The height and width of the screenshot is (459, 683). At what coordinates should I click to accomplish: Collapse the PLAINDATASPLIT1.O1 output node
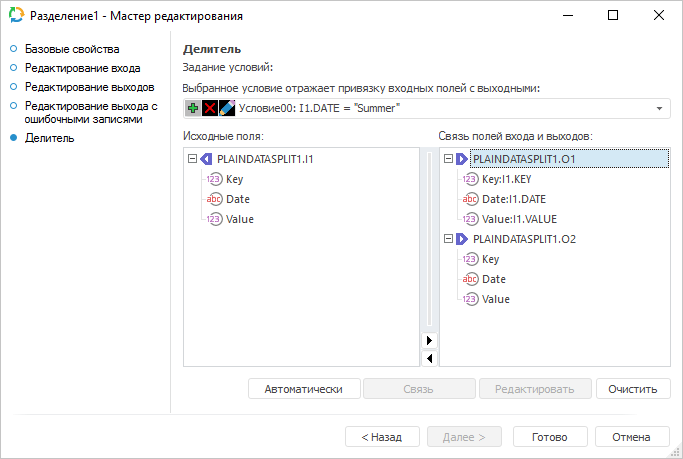pyautogui.click(x=448, y=159)
